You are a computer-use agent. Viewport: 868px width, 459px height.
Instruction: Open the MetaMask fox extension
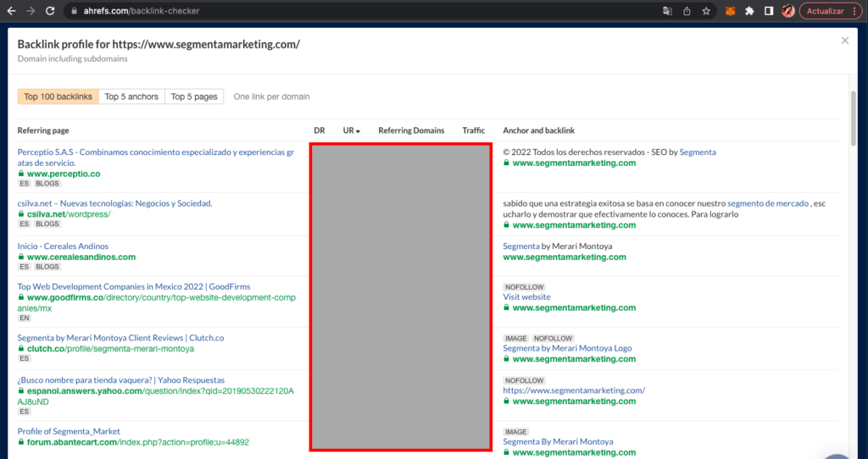click(730, 11)
